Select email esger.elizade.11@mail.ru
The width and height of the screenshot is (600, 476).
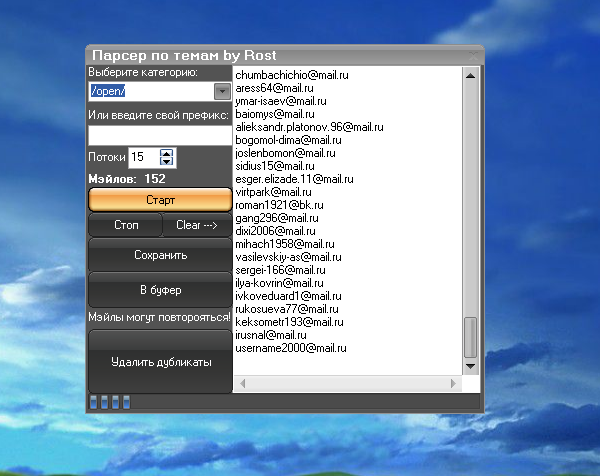[x=294, y=179]
